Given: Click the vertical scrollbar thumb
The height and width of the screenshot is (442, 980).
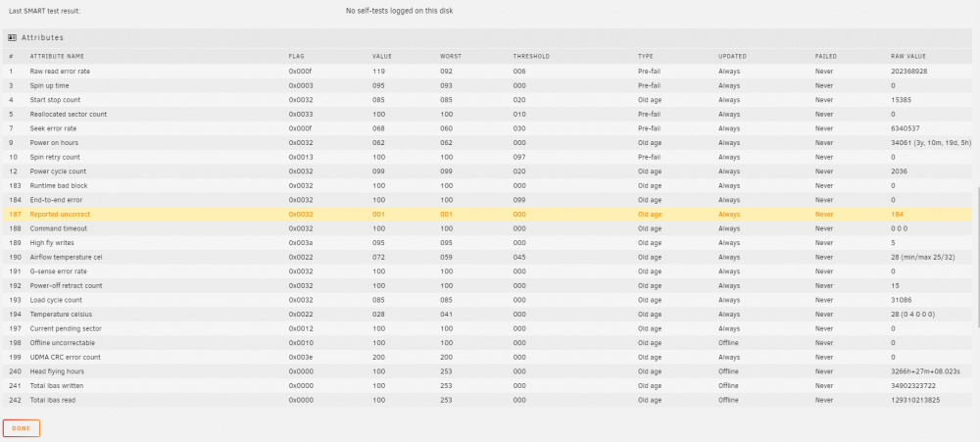Looking at the screenshot, I should point(977,260).
